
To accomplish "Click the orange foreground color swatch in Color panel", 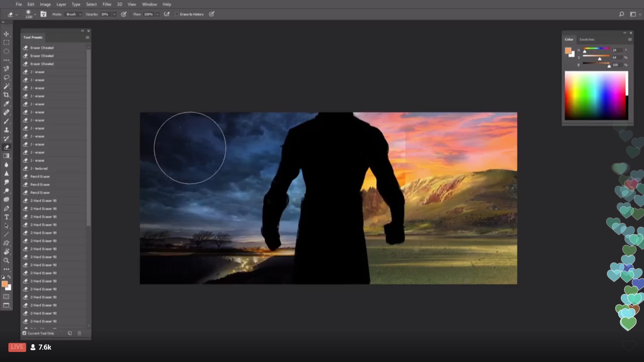I will 568,51.
